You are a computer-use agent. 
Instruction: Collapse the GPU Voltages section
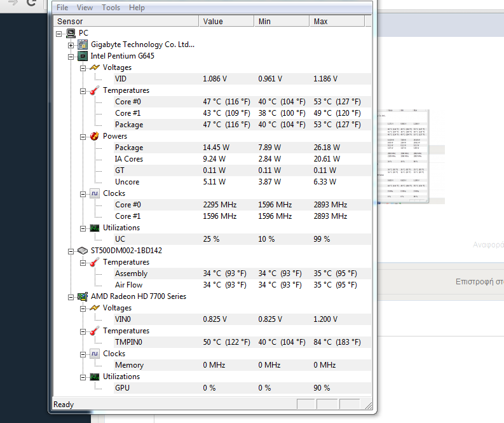(x=83, y=309)
